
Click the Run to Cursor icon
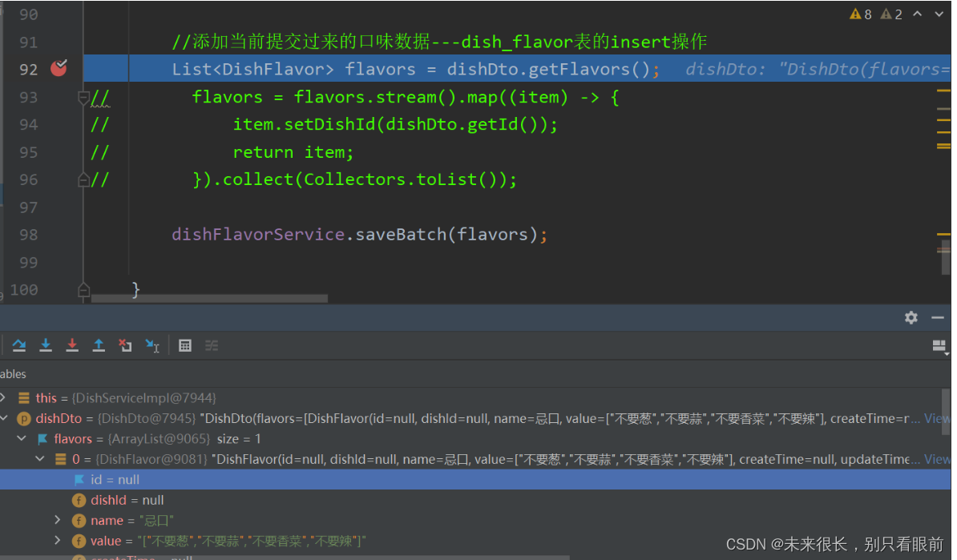[152, 346]
